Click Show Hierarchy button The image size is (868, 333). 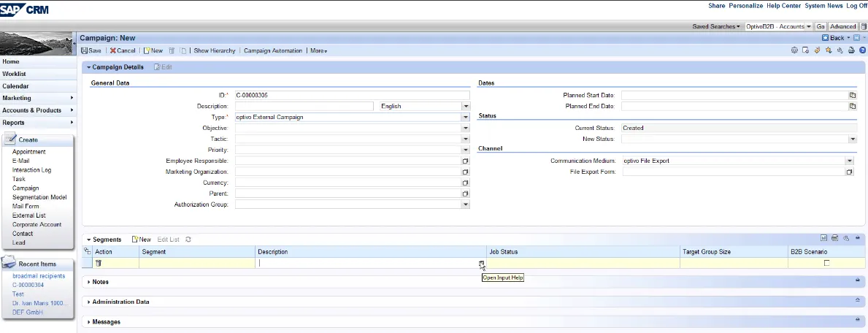pos(214,50)
